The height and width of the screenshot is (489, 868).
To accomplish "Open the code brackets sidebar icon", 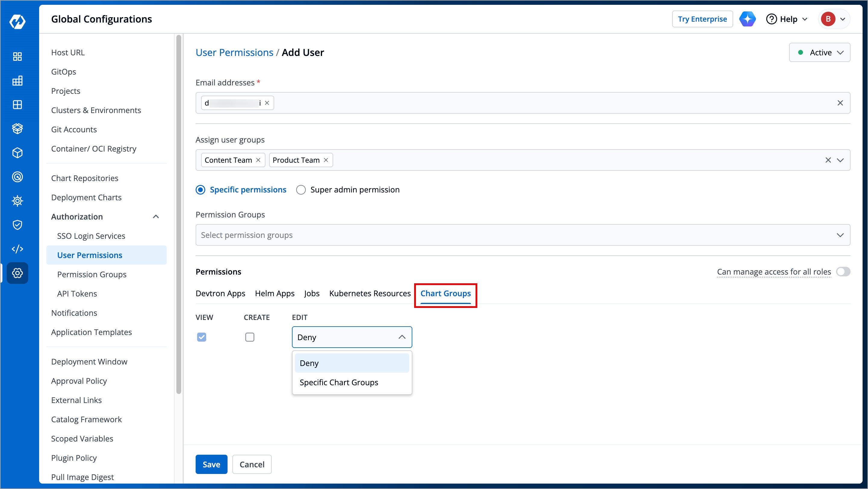I will point(17,249).
